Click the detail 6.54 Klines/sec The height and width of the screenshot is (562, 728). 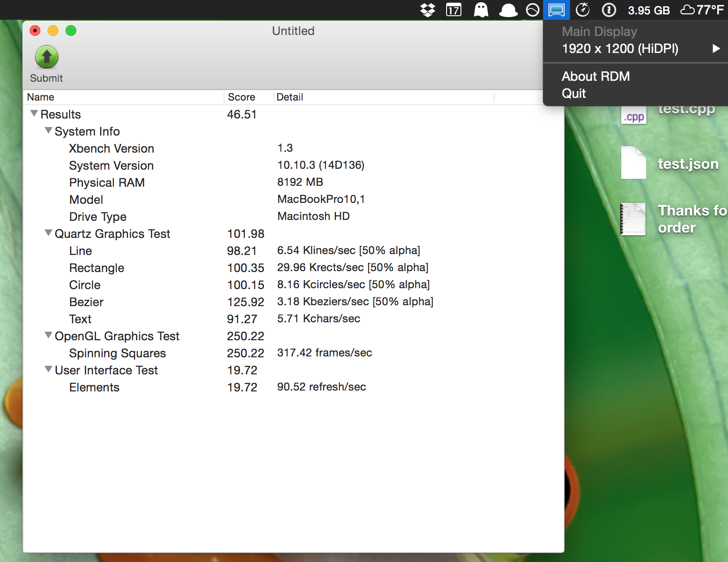[349, 250]
